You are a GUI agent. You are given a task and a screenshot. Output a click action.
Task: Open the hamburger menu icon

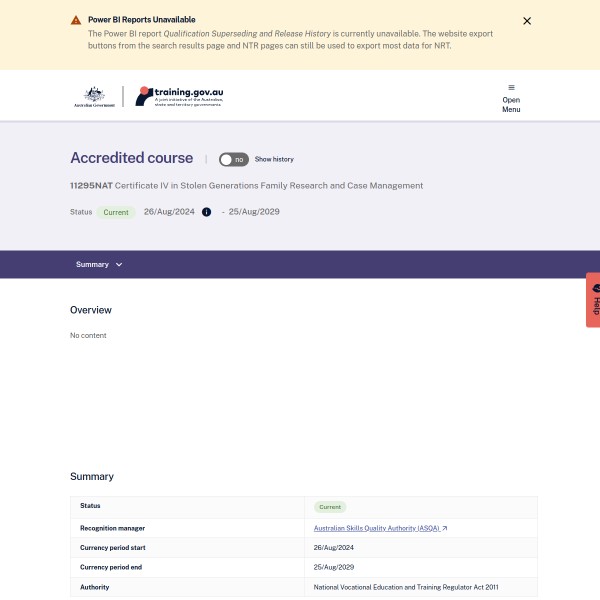pyautogui.click(x=511, y=87)
